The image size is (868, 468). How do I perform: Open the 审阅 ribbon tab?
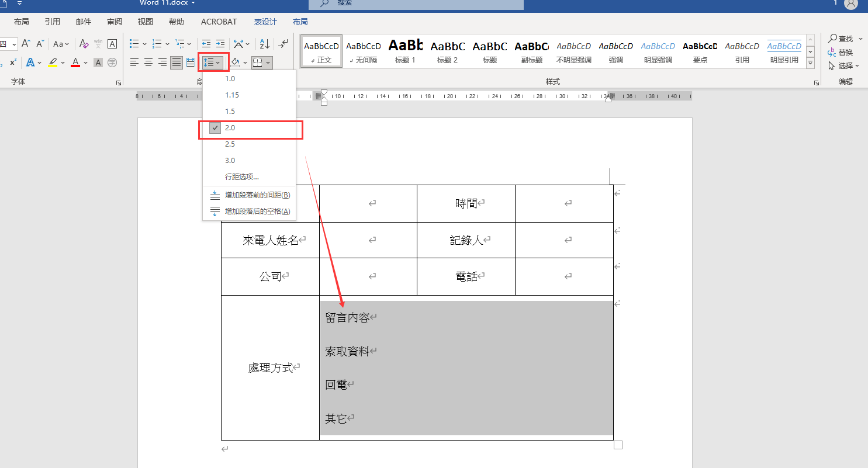[x=115, y=22]
